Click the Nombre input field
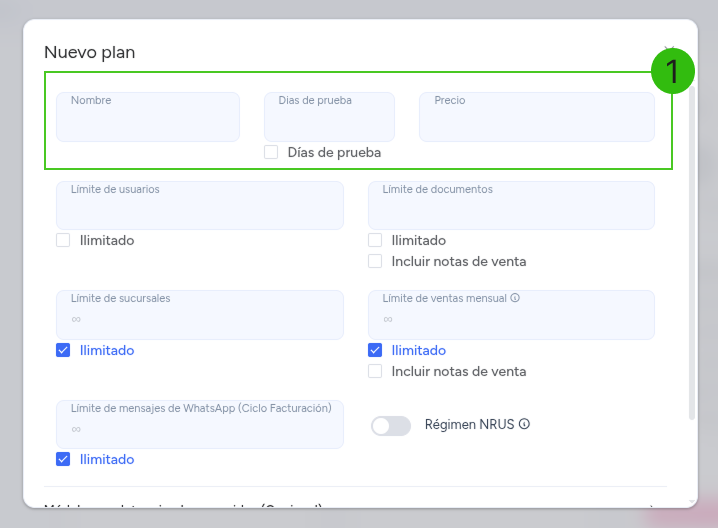The height and width of the screenshot is (528, 718). (148, 117)
